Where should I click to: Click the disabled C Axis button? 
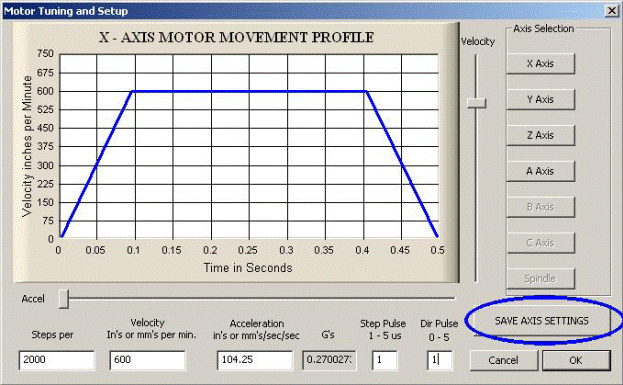(x=540, y=243)
